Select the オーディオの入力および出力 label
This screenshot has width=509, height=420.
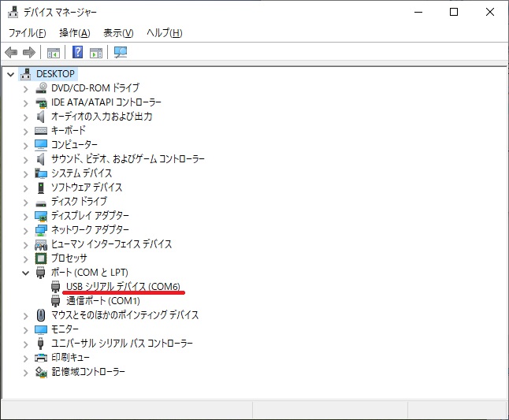102,117
